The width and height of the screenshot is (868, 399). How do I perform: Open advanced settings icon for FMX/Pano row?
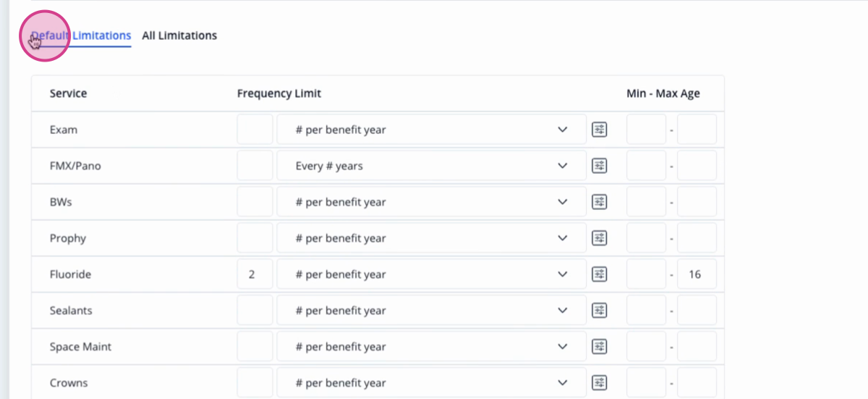(x=600, y=166)
